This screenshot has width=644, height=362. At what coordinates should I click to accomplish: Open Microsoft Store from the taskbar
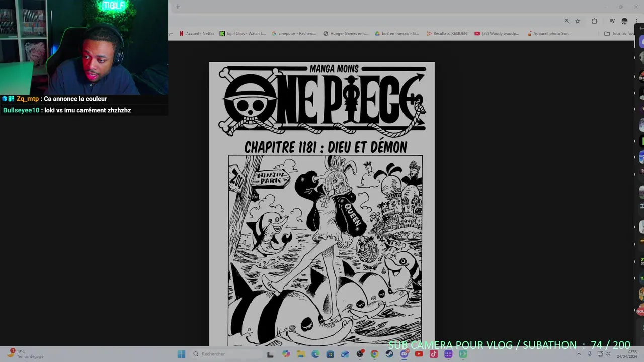pos(330,354)
